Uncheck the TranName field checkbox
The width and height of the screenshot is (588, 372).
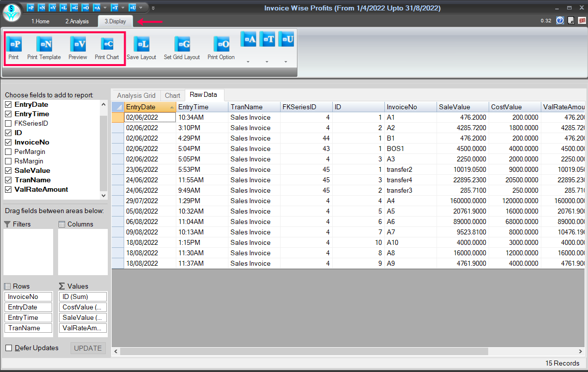tap(8, 180)
